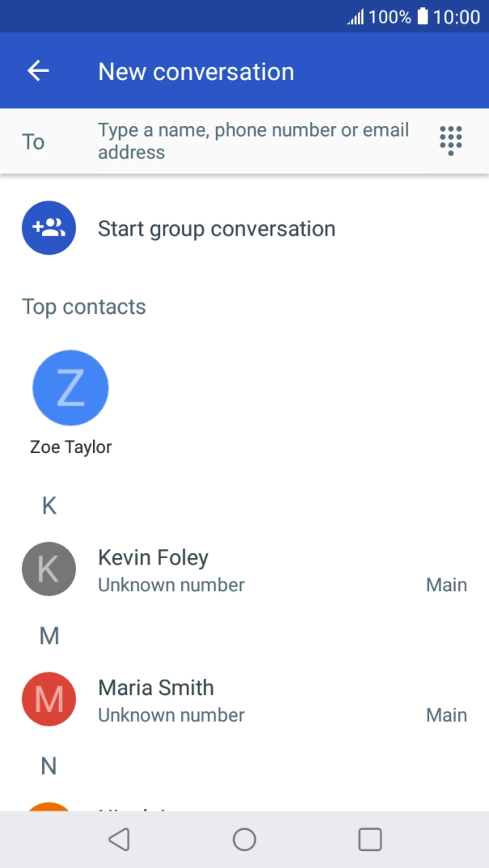Choose Maria Smith from contact list

[156, 688]
